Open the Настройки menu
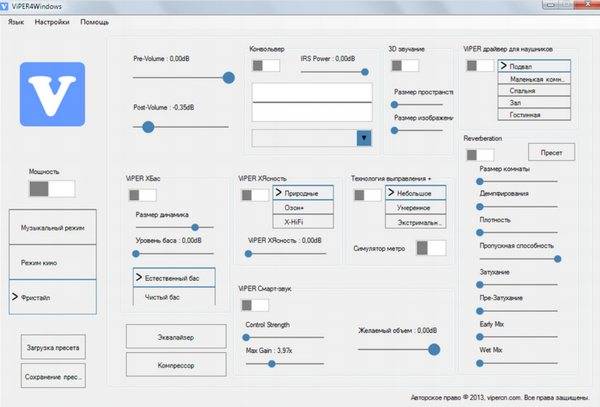The image size is (600, 407). (x=52, y=22)
